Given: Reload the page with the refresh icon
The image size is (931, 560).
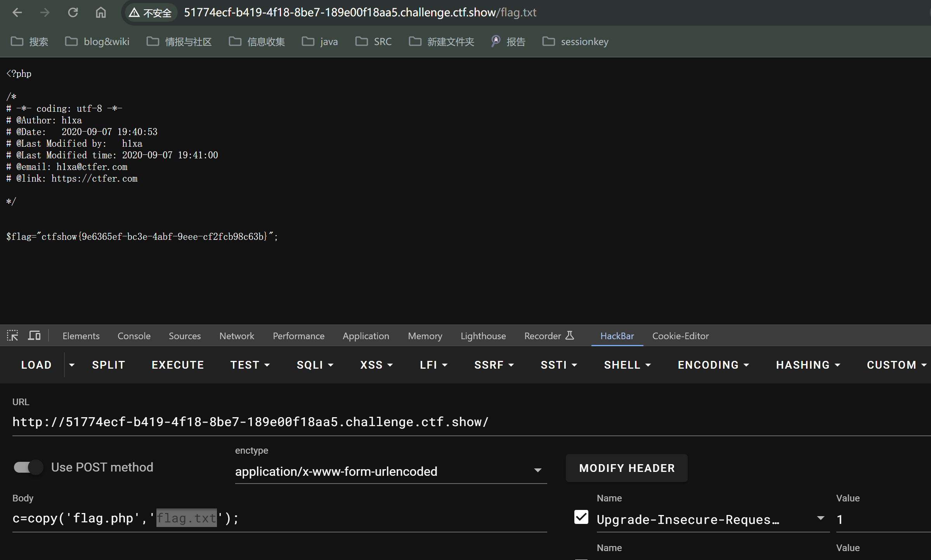Looking at the screenshot, I should [x=73, y=12].
